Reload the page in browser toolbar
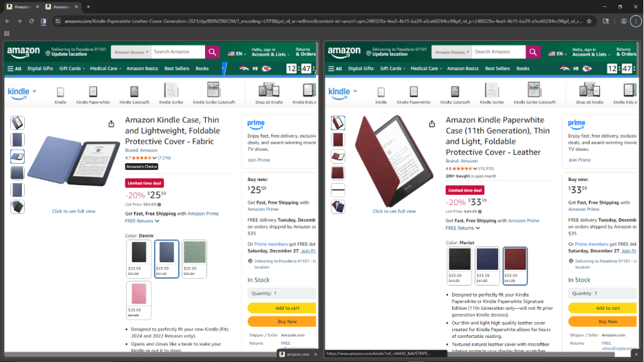 pyautogui.click(x=31, y=21)
